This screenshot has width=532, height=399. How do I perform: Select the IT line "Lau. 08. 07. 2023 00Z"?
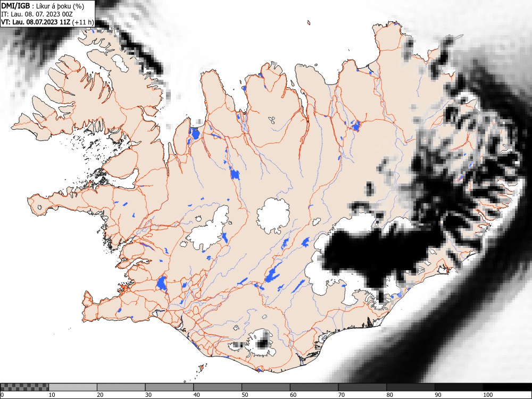41,14
